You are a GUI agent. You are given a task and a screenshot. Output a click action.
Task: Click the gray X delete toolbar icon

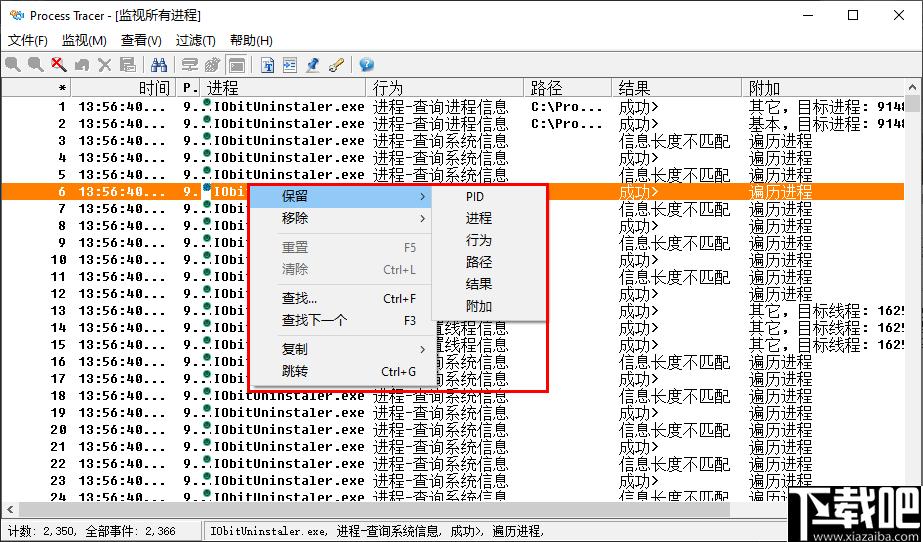[x=104, y=64]
